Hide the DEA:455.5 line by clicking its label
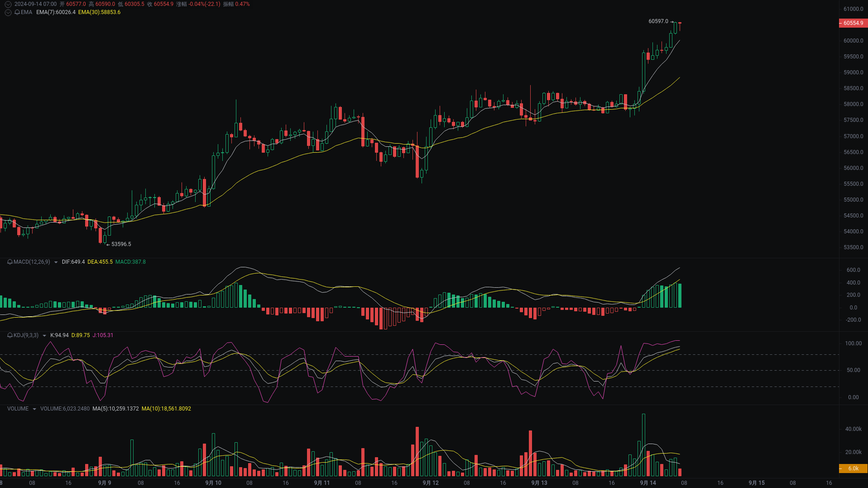 pos(101,262)
